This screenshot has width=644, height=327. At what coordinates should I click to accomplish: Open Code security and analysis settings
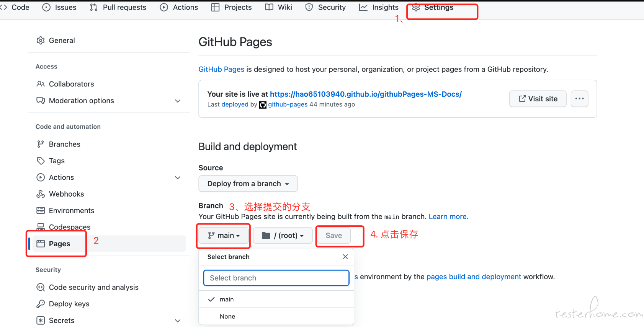93,287
